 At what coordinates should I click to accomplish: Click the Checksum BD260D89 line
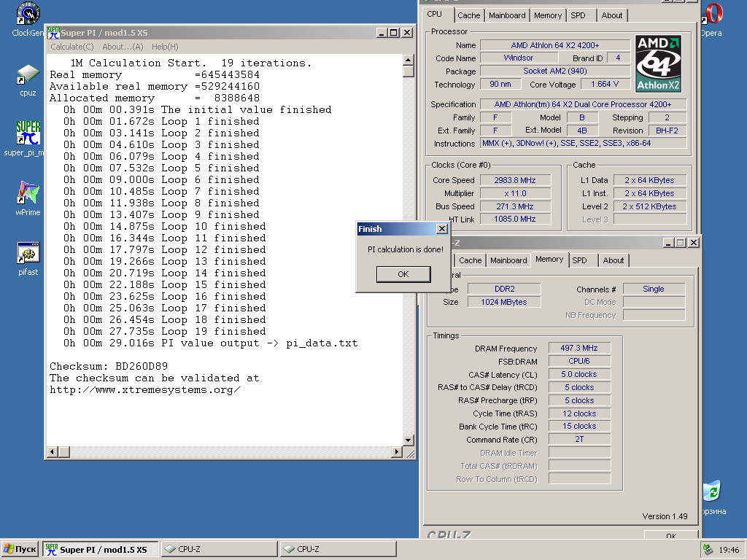pyautogui.click(x=109, y=366)
